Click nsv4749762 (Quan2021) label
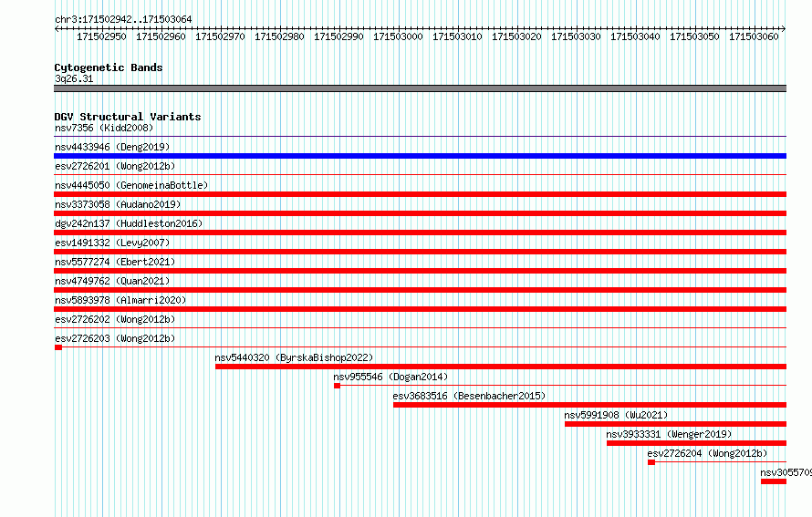 tap(112, 281)
